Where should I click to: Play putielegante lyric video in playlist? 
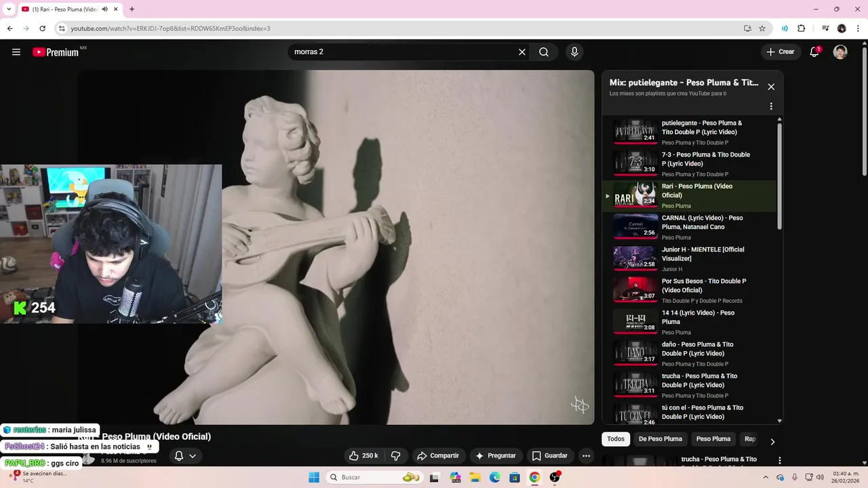(688, 133)
